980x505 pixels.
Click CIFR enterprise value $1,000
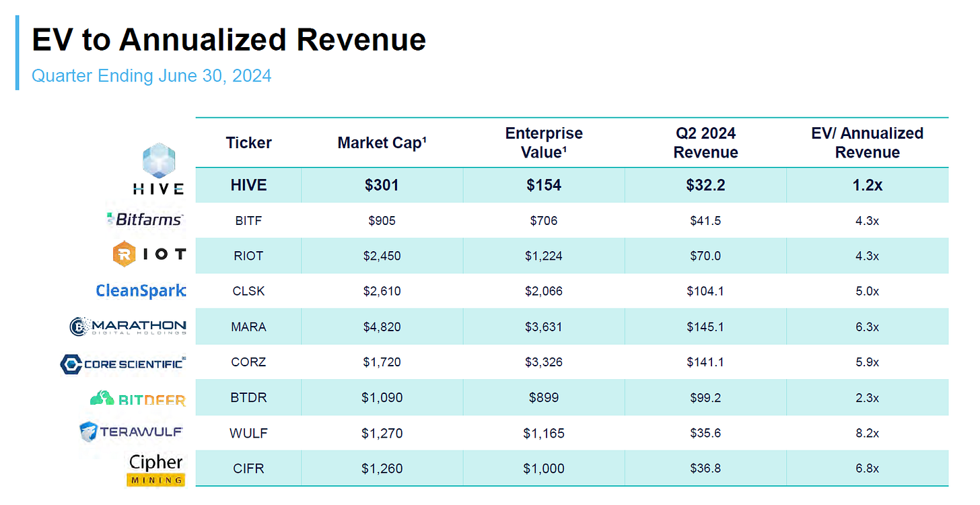pyautogui.click(x=544, y=469)
